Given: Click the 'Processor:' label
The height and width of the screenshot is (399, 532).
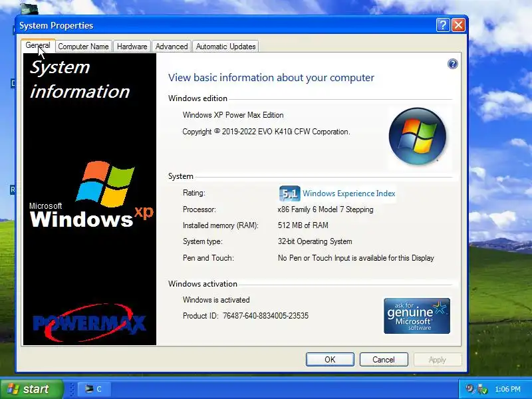Looking at the screenshot, I should coord(199,209).
